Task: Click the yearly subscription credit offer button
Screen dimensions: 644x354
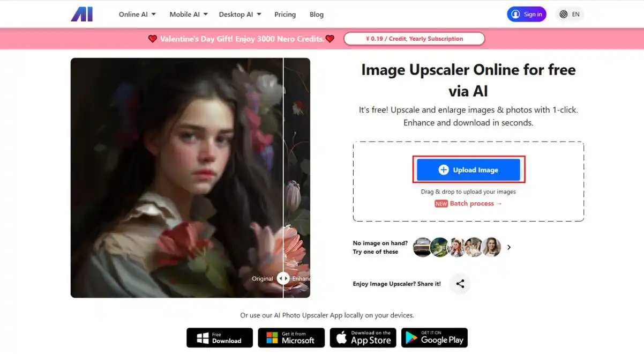Action: 414,39
